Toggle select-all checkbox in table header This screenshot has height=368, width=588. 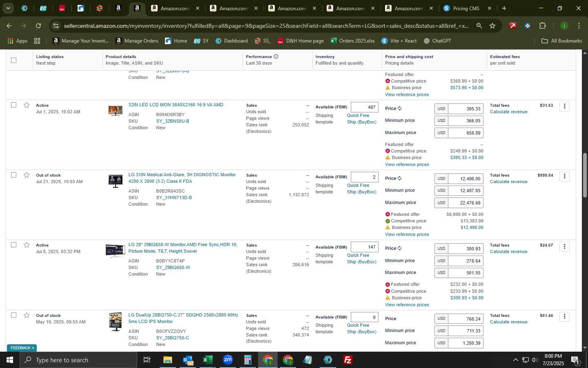(13, 60)
